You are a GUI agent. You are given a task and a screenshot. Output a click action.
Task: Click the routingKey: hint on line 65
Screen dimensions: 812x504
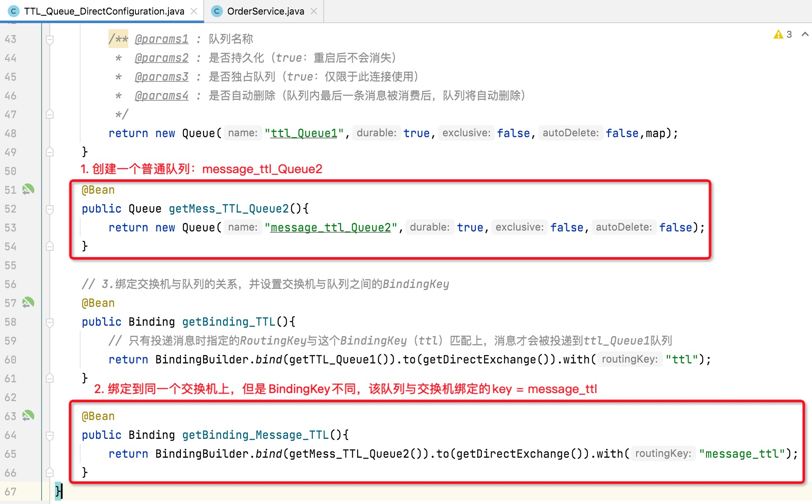[663, 453]
